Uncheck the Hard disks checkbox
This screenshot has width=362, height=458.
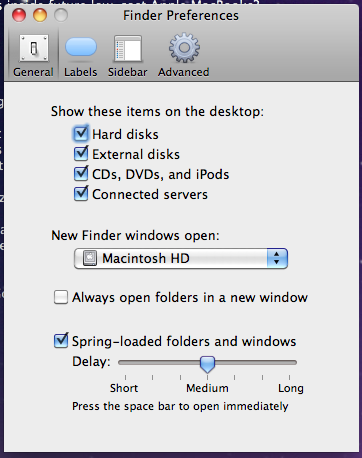click(x=81, y=134)
